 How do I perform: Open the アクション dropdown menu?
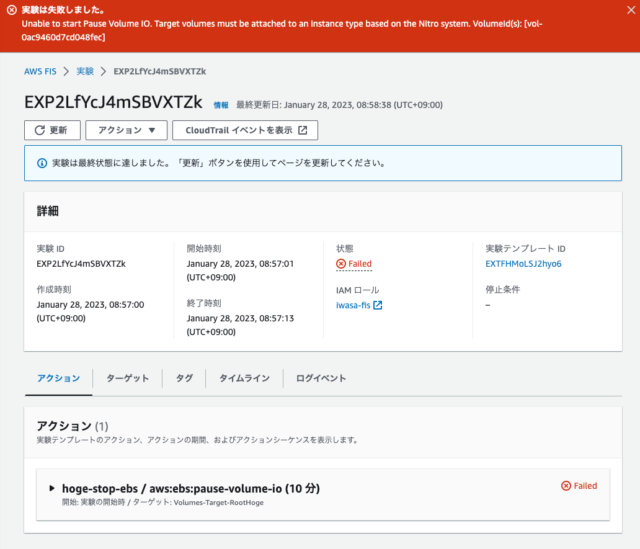tap(127, 130)
